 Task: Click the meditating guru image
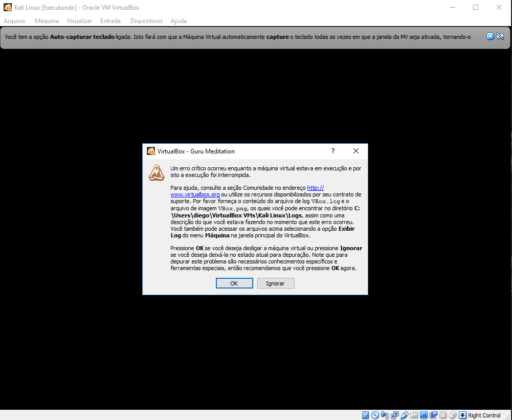coord(157,173)
